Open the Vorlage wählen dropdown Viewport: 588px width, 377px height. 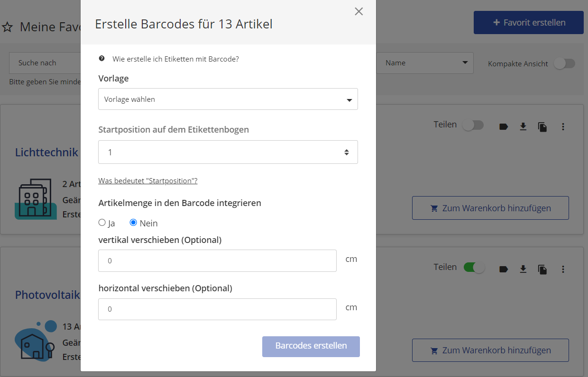(228, 99)
